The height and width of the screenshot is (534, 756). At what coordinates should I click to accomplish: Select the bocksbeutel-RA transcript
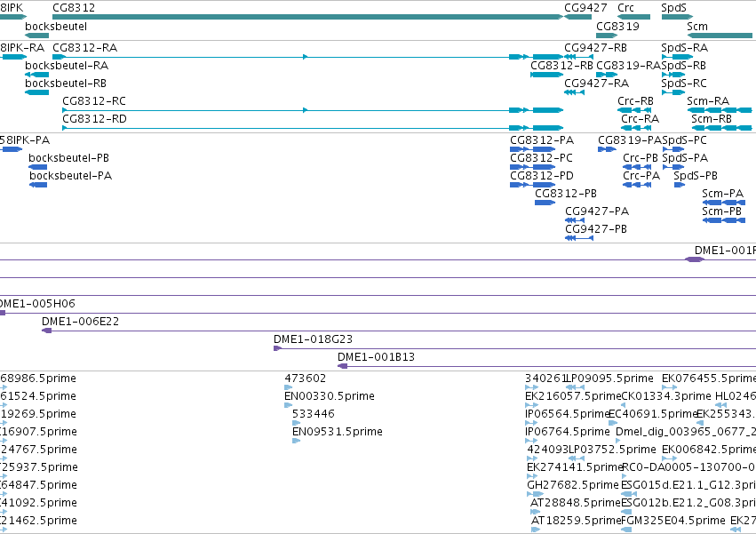click(x=67, y=66)
